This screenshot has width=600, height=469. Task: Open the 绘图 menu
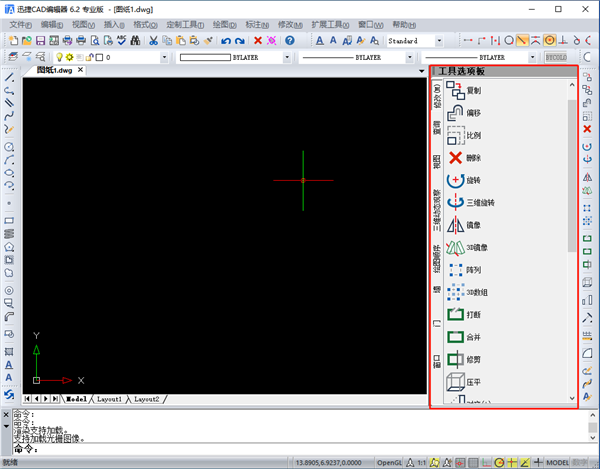coord(225,25)
